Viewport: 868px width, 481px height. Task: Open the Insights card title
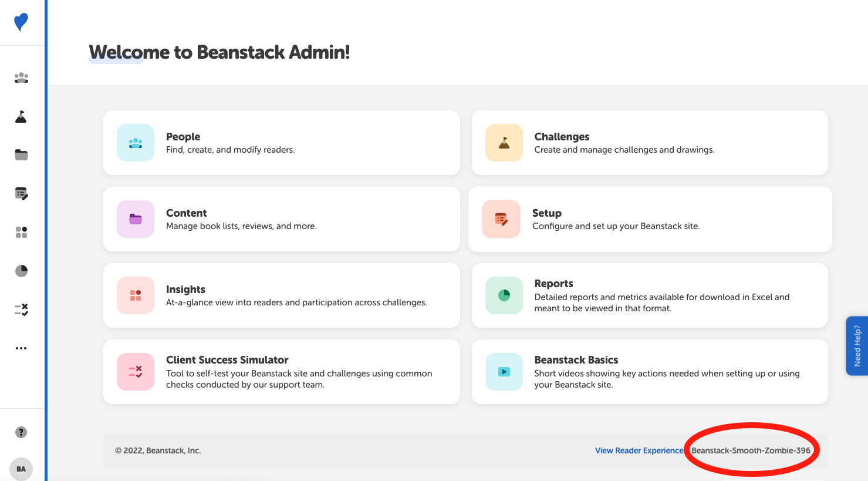point(185,289)
